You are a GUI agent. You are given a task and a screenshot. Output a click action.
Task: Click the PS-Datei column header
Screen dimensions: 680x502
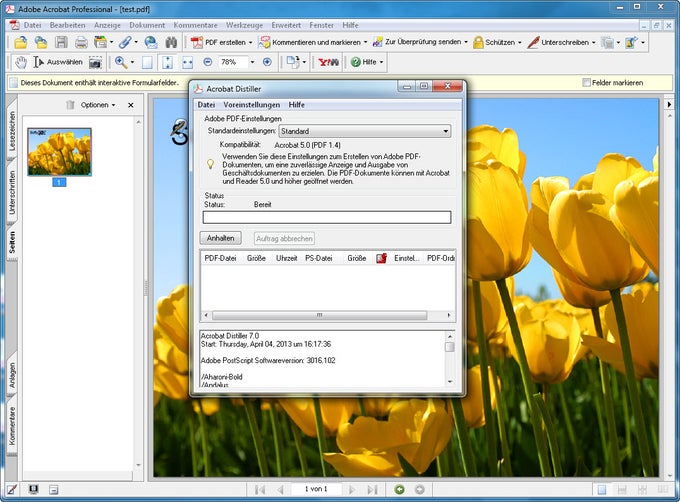319,258
